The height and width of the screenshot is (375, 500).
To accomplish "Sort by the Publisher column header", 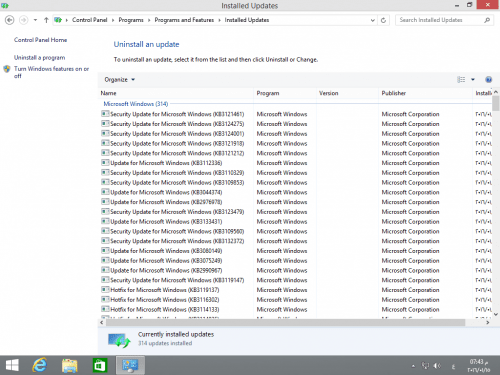I will [x=426, y=93].
